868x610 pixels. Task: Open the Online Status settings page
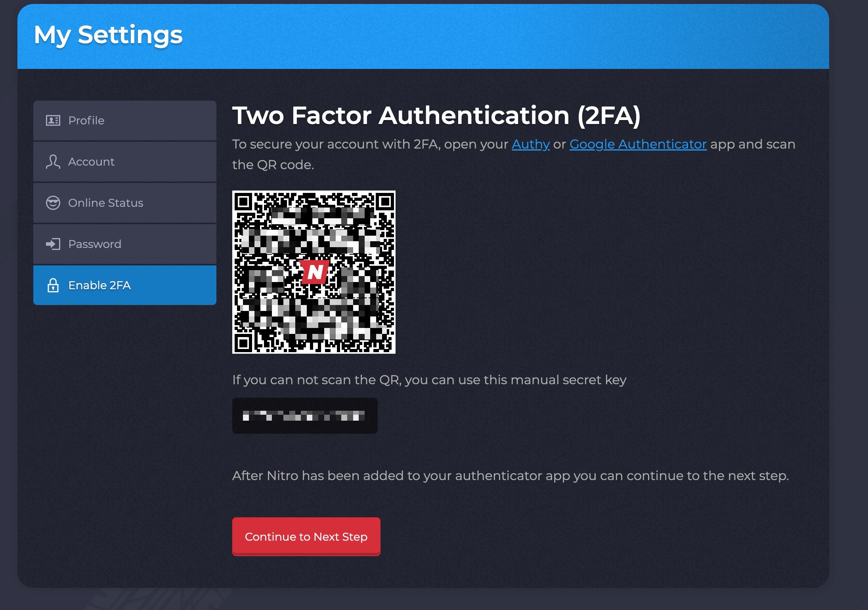tap(105, 203)
